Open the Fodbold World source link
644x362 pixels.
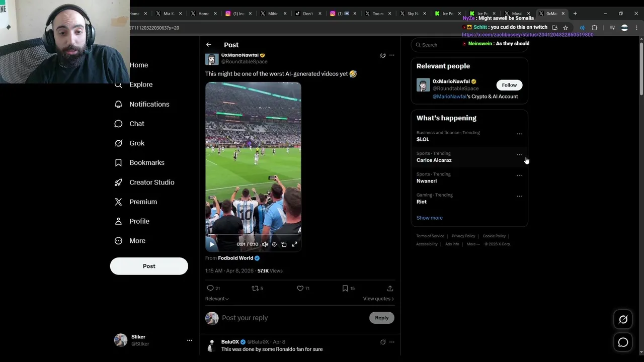pos(235,258)
